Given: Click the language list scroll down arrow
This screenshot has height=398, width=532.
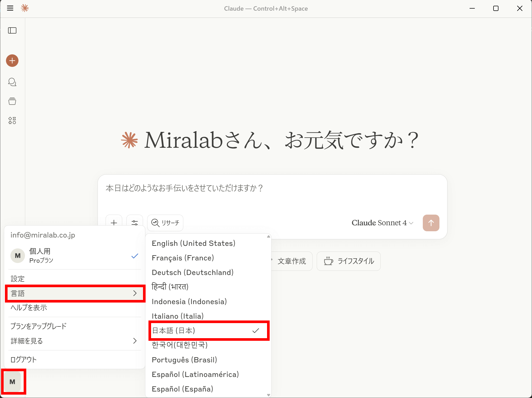Looking at the screenshot, I should tap(269, 395).
